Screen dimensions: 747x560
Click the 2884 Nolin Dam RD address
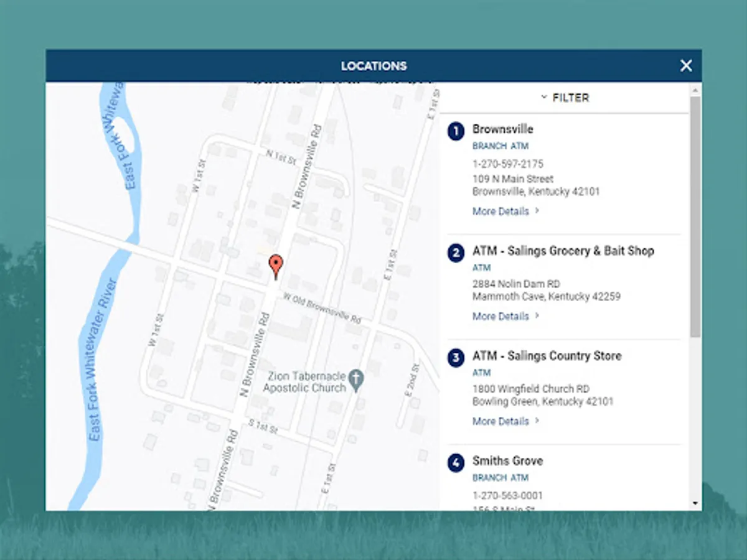pos(516,284)
